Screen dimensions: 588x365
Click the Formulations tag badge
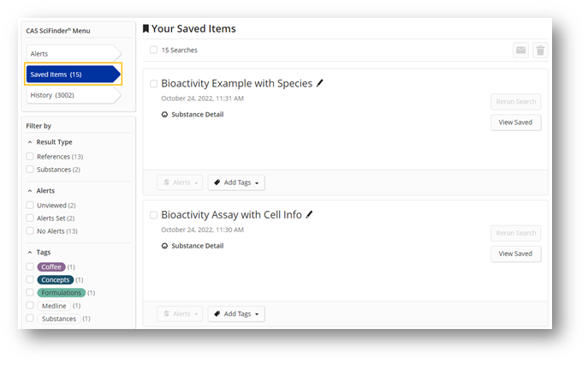(x=61, y=292)
